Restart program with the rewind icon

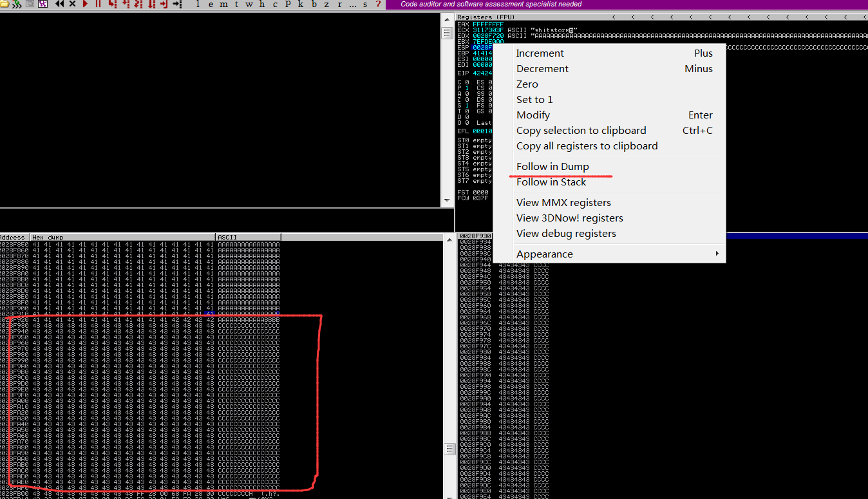coord(59,4)
